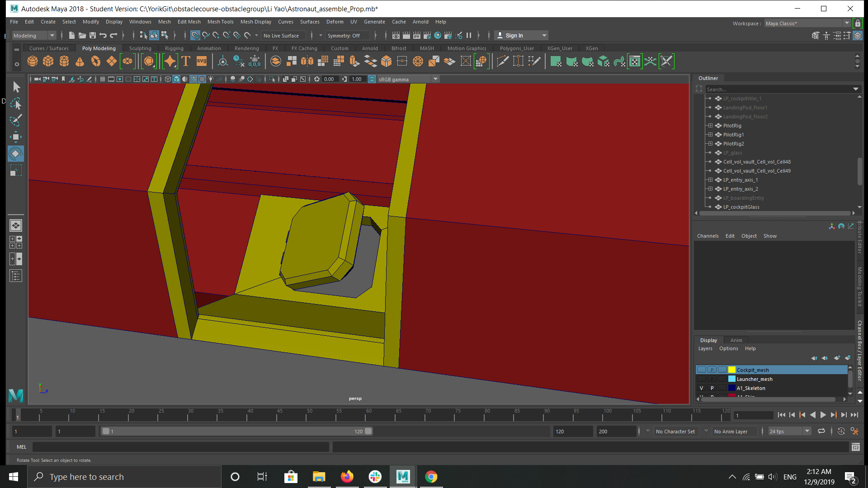Screen dimensions: 868x488
Task: Click the yellow Cockpit_mesh layer color swatch
Action: (731, 370)
